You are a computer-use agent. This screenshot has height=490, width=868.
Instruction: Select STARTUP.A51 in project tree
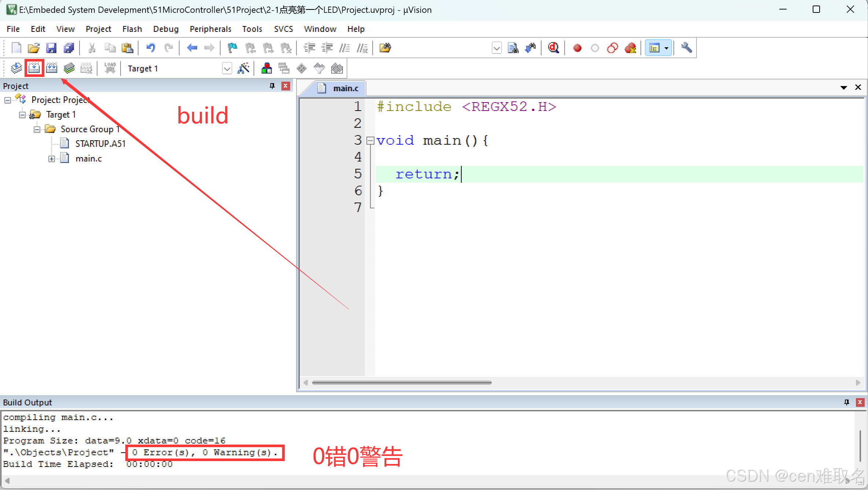point(100,144)
